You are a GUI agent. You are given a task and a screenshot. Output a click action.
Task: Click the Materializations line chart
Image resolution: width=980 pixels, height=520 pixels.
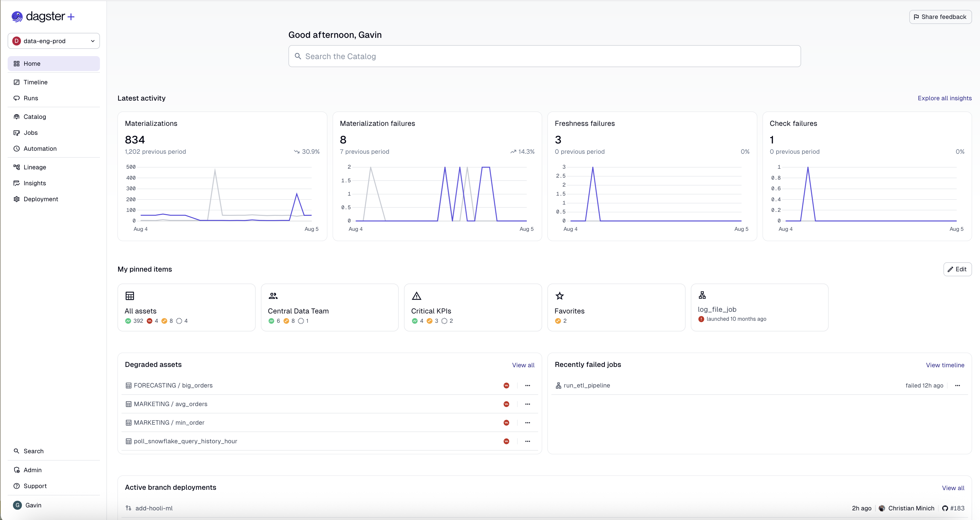(x=224, y=194)
